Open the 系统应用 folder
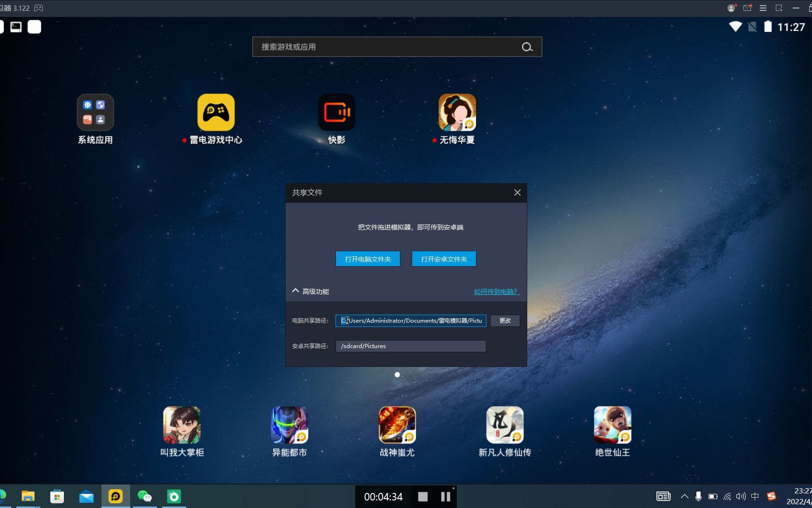Image resolution: width=812 pixels, height=508 pixels. coord(95,112)
